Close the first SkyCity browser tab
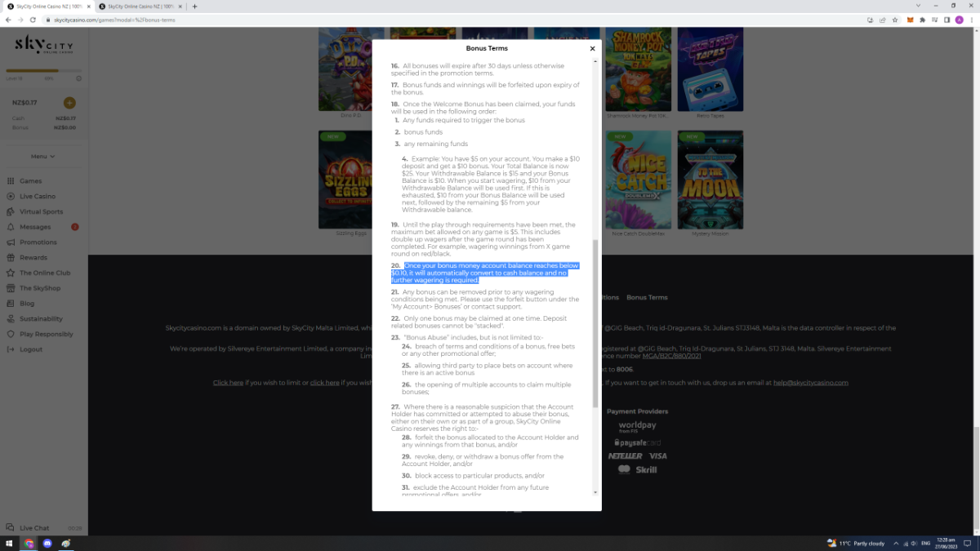This screenshot has height=551, width=980. click(x=88, y=6)
